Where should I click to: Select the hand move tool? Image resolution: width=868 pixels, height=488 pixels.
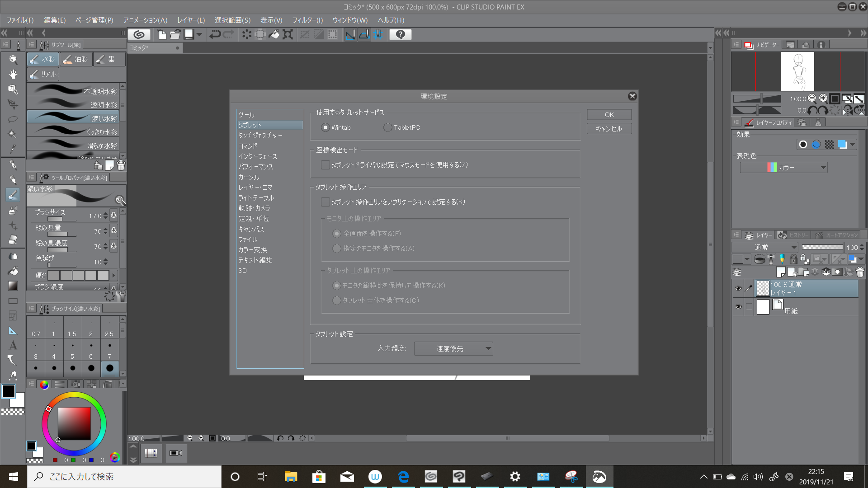[13, 74]
